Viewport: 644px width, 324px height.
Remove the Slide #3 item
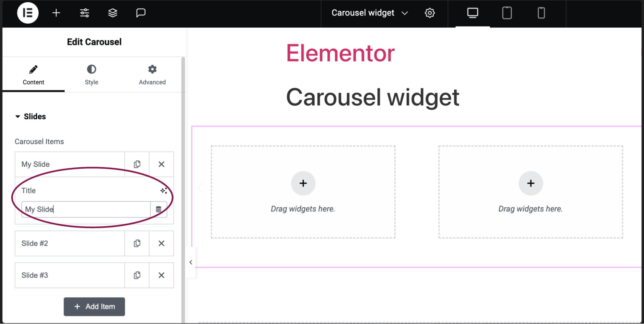[161, 275]
